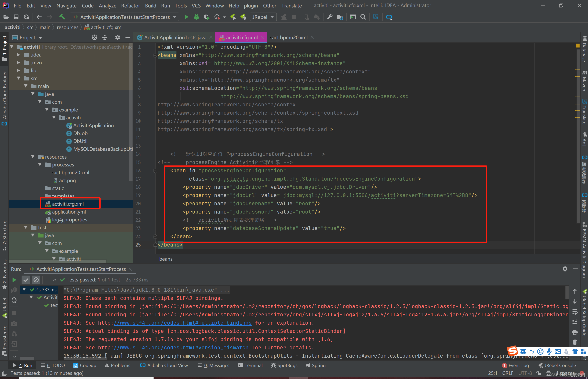Open slf4j multiple_bindings link in console
The height and width of the screenshot is (379, 588).
(182, 323)
